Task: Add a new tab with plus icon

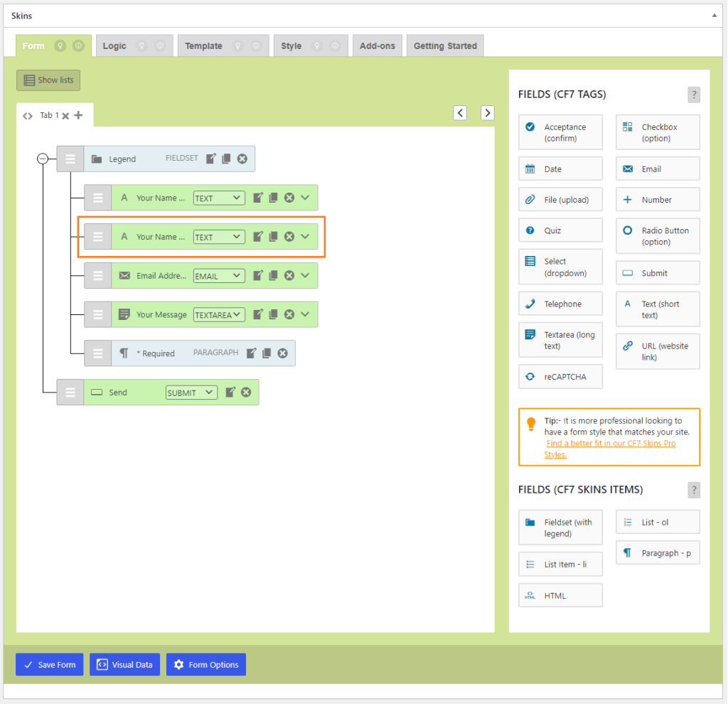Action: point(78,115)
